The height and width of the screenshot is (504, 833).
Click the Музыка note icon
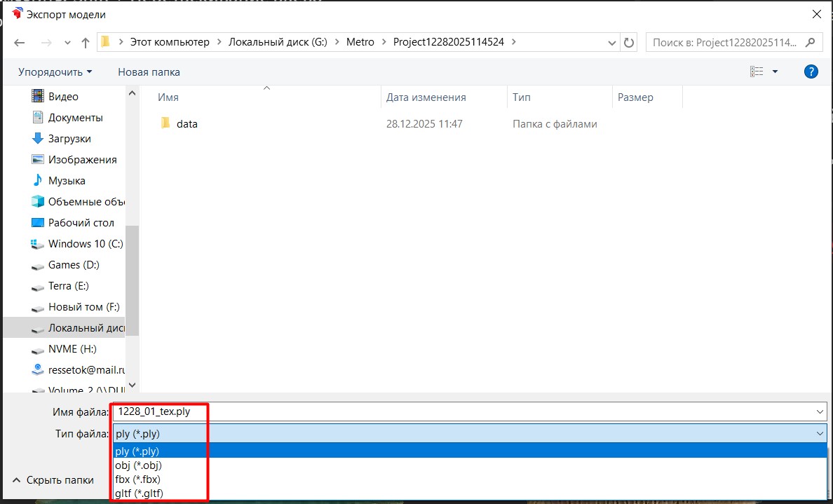click(x=38, y=181)
